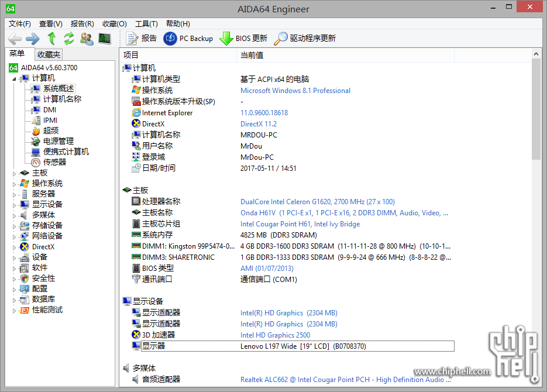
Task: Open the DirectX 11.2 link
Action: click(259, 124)
